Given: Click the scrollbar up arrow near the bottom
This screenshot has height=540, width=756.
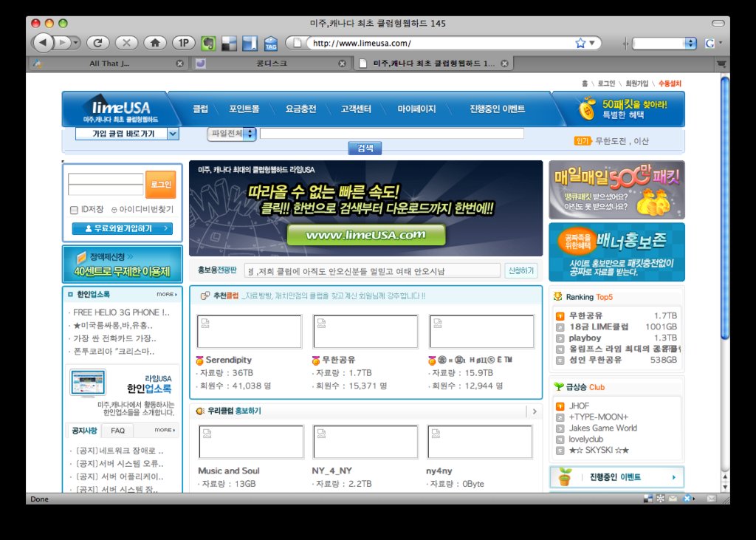Looking at the screenshot, I should 725,476.
